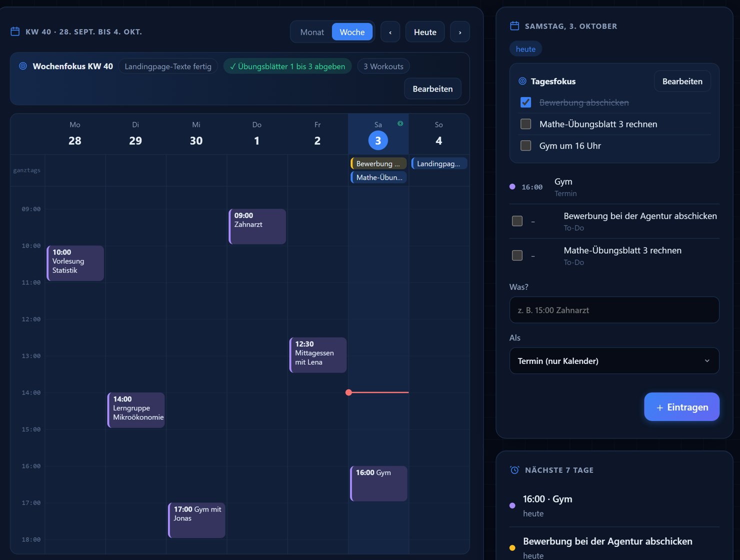This screenshot has width=740, height=560.
Task: Uncheck Bewerbung abschicken in Tagesfokus
Action: [x=525, y=102]
